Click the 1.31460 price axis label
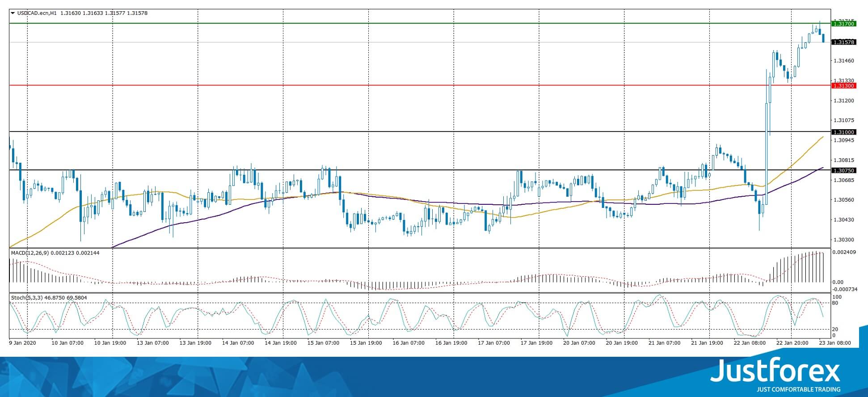This screenshot has width=868, height=397. point(844,60)
